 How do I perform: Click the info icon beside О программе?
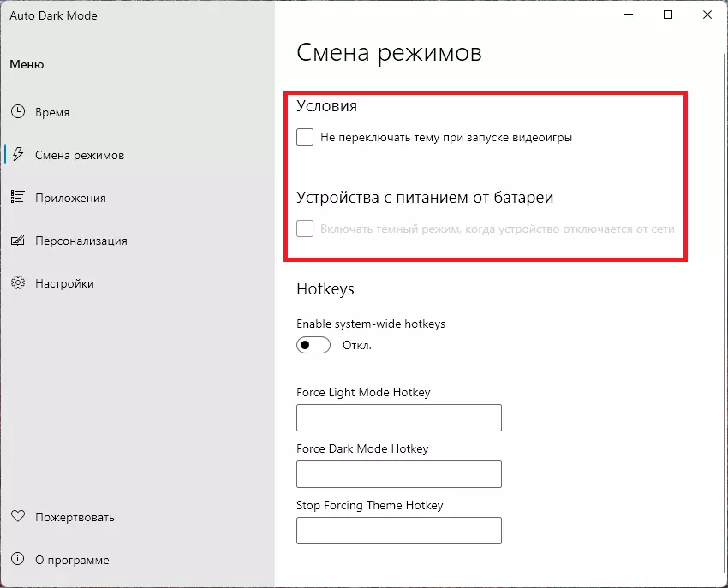pyautogui.click(x=18, y=559)
